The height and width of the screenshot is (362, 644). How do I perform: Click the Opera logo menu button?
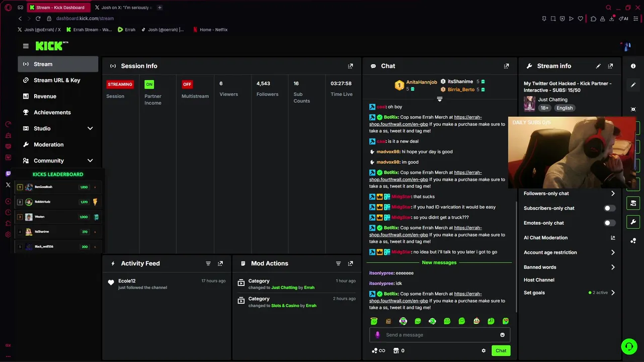point(8,8)
